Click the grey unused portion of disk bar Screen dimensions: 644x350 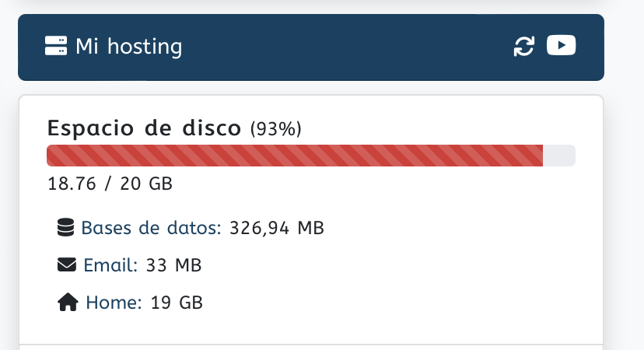(x=559, y=156)
